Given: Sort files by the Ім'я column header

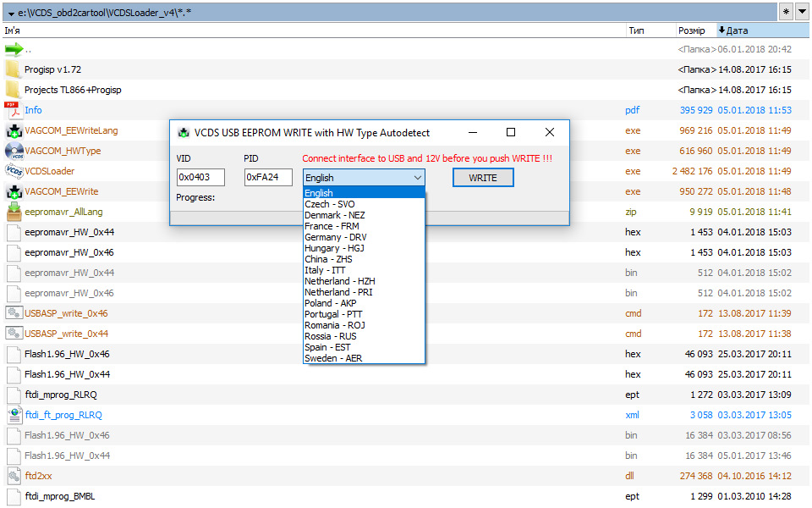Looking at the screenshot, I should tap(314, 30).
